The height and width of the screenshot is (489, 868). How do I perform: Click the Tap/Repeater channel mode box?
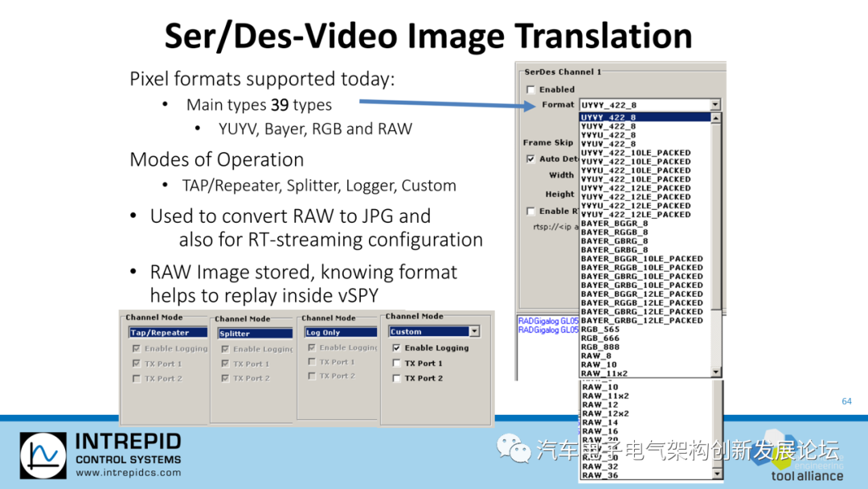click(x=168, y=332)
